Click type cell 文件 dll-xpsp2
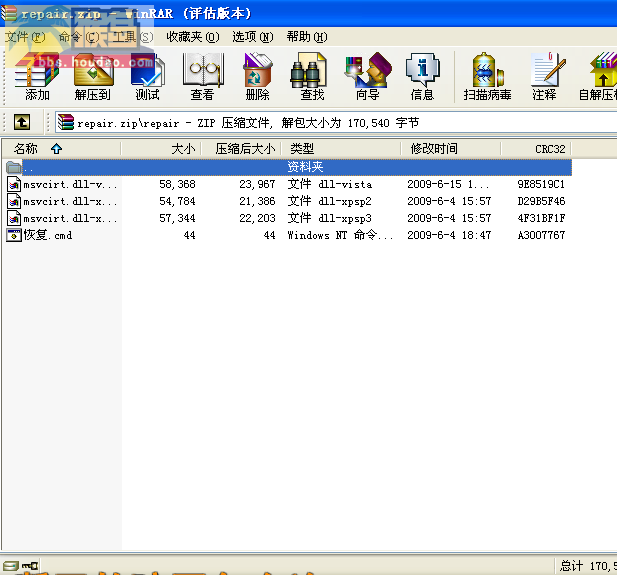Screen dimensions: 617x575 pyautogui.click(x=329, y=201)
